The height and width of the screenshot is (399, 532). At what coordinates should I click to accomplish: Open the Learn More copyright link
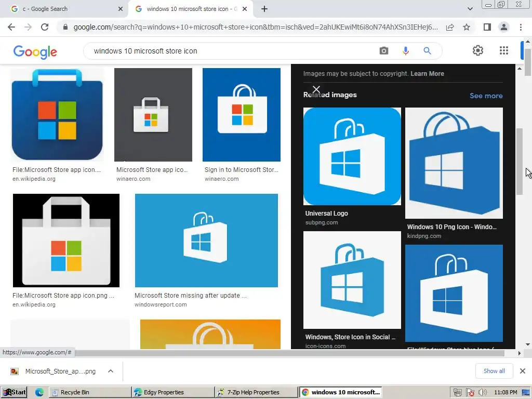[x=427, y=74]
